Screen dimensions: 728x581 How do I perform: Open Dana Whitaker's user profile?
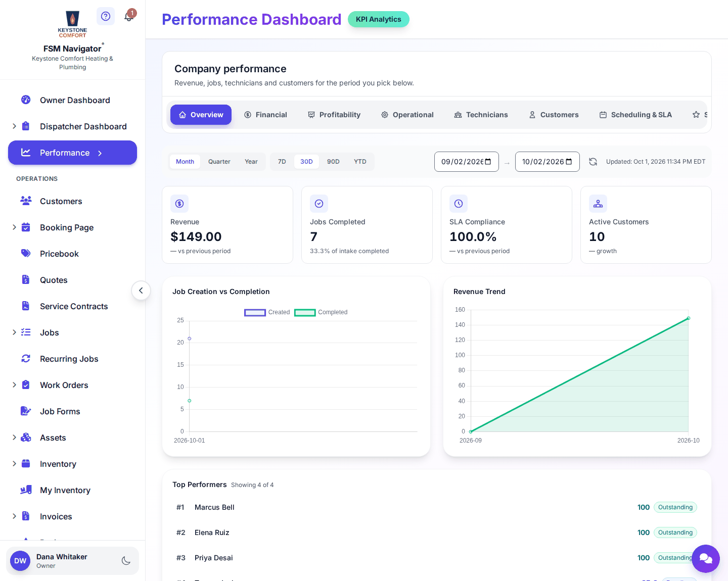pyautogui.click(x=72, y=561)
